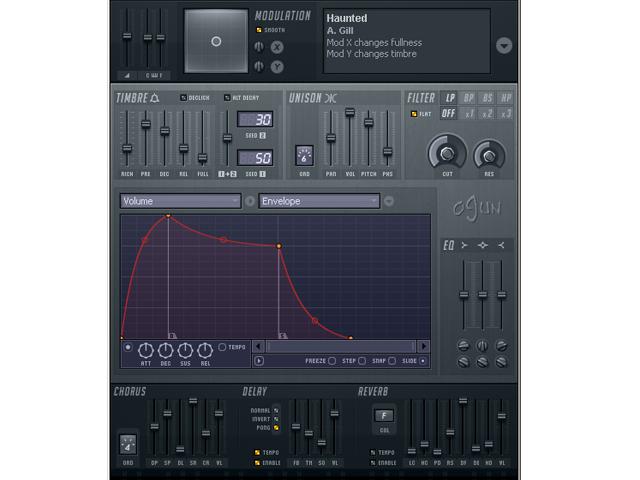This screenshot has height=480, width=640.
Task: Enable the envelope Freeze option
Action: [333, 360]
